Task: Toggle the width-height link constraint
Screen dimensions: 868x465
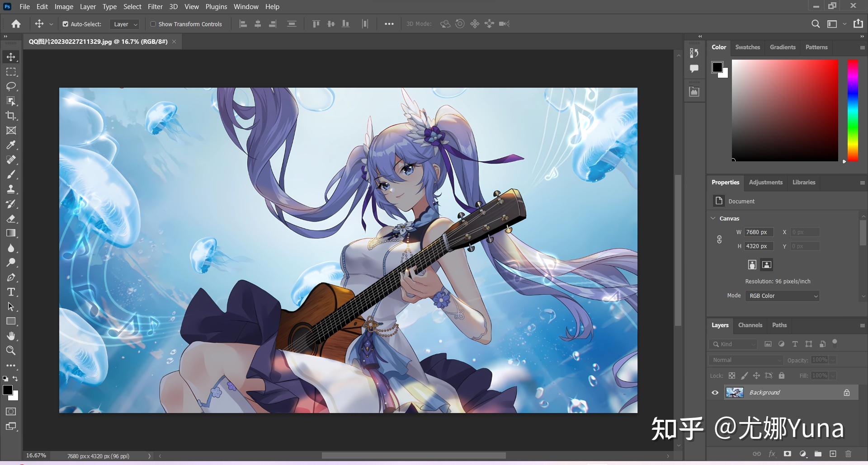Action: (x=719, y=240)
